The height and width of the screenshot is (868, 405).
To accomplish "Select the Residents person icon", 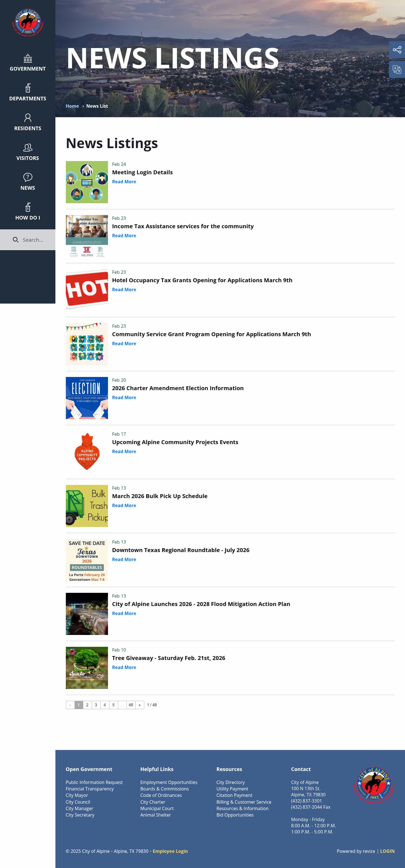I will (x=28, y=117).
